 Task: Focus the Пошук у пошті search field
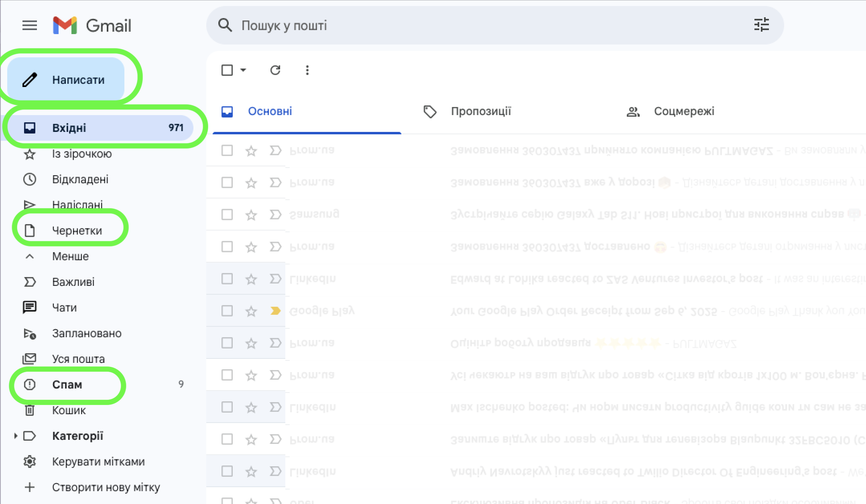(482, 26)
